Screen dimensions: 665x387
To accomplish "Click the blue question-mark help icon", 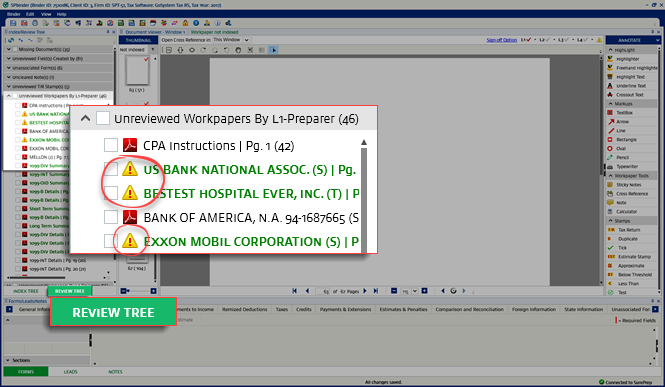I will point(196,23).
